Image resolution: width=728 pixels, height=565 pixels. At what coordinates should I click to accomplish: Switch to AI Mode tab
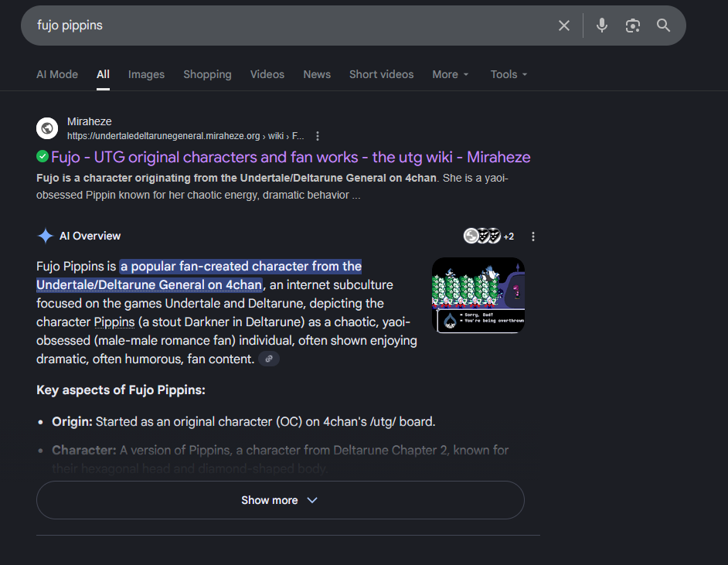click(x=57, y=74)
